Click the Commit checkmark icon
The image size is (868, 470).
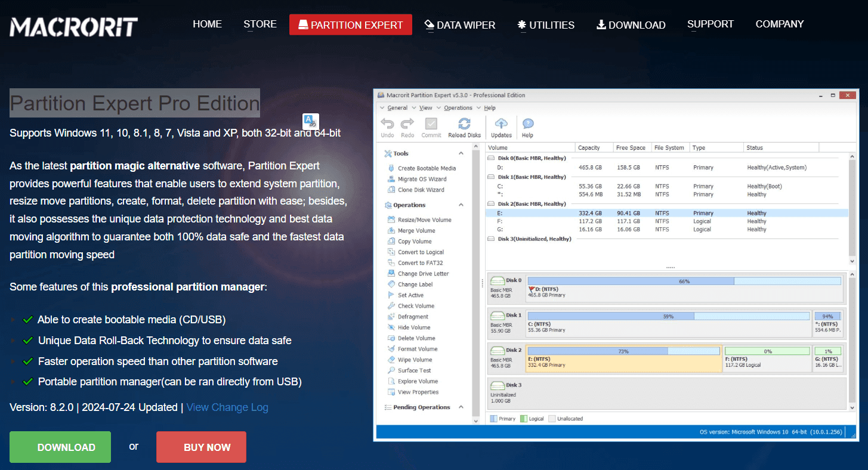pos(431,124)
